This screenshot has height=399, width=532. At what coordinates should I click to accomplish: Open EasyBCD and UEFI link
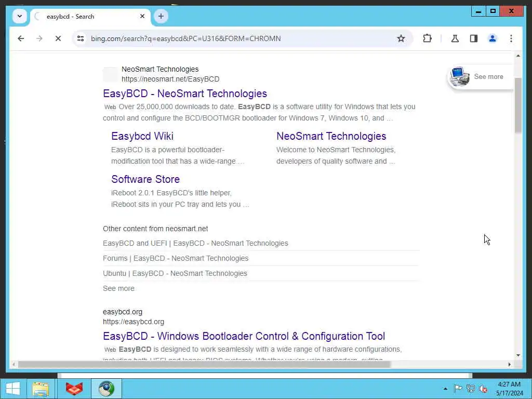pos(195,243)
